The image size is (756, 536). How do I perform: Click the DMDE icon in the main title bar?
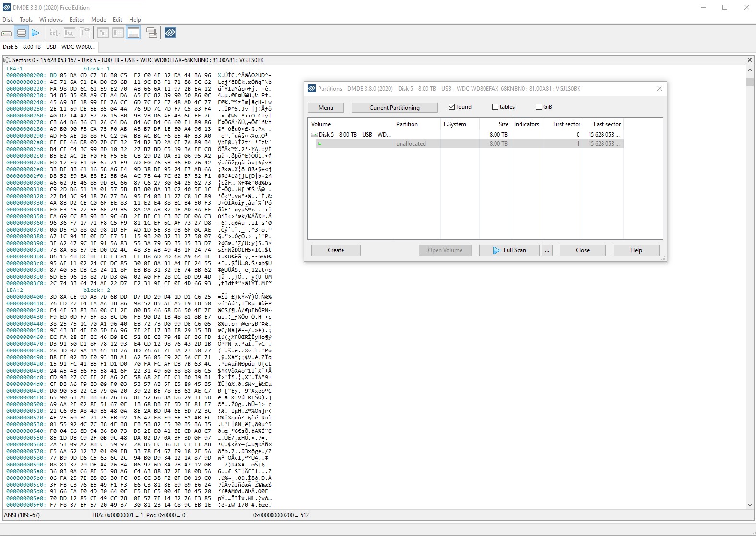click(x=6, y=7)
